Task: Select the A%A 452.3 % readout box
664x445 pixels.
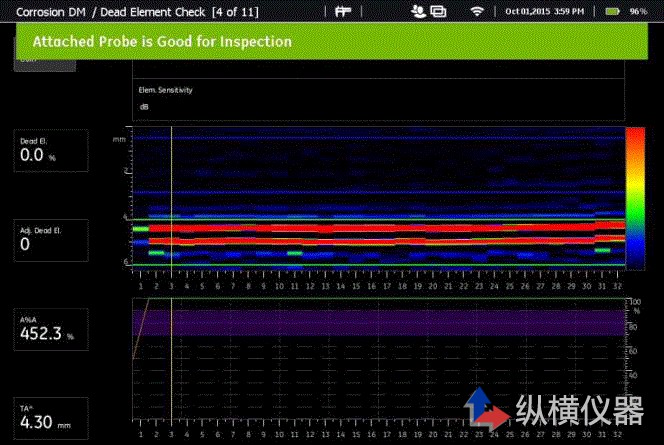Action: (x=51, y=329)
